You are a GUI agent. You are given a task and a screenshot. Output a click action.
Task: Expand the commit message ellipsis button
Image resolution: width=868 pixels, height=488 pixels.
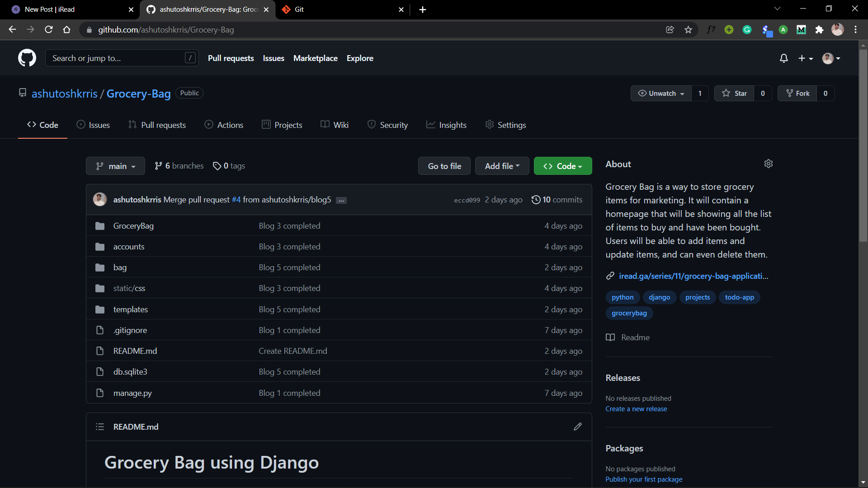click(341, 200)
